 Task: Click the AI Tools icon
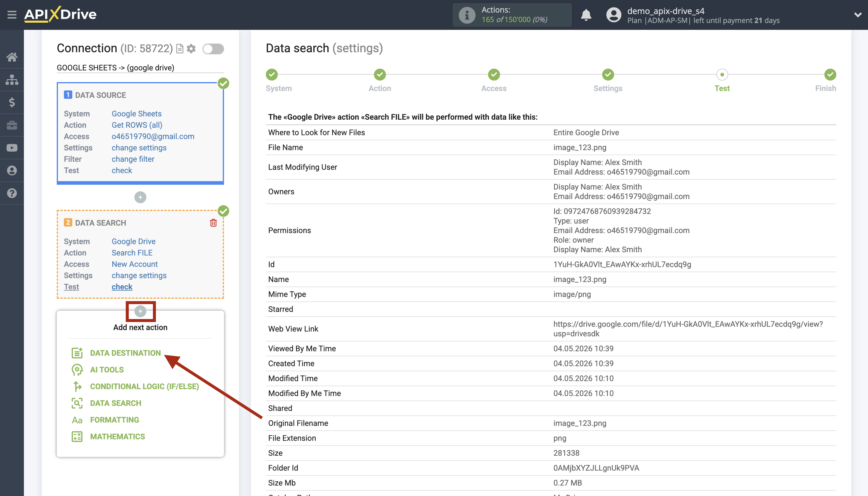pyautogui.click(x=77, y=370)
